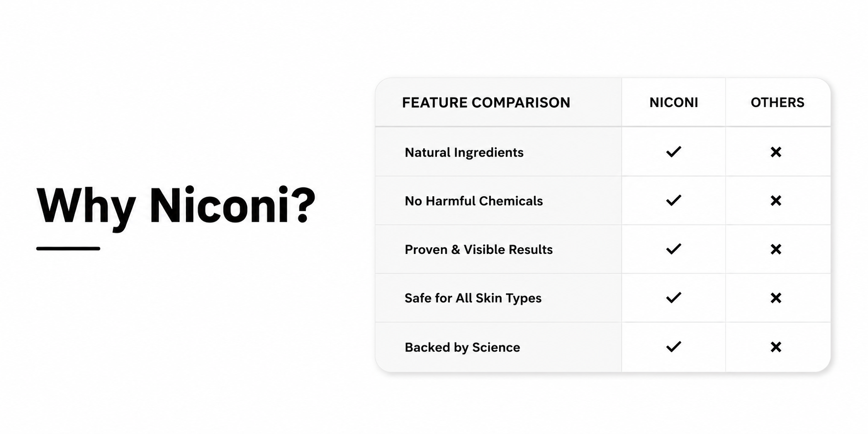868x434 pixels.
Task: Click the checkmark for Safe for All Skin Types
Action: pos(673,297)
